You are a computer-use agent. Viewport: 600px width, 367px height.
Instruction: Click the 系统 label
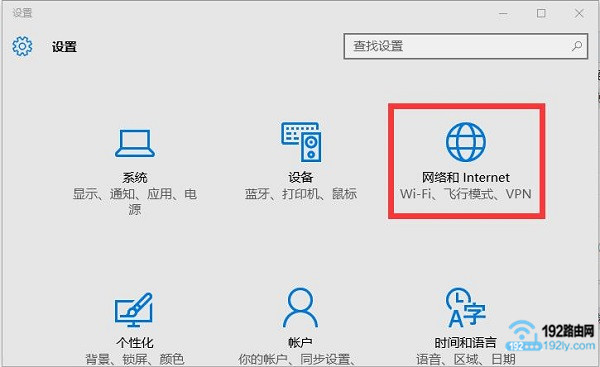[135, 178]
